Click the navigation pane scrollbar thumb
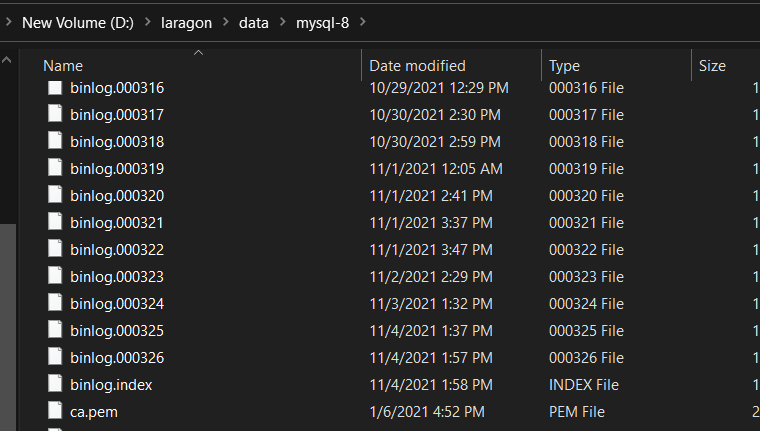 pos(8,327)
